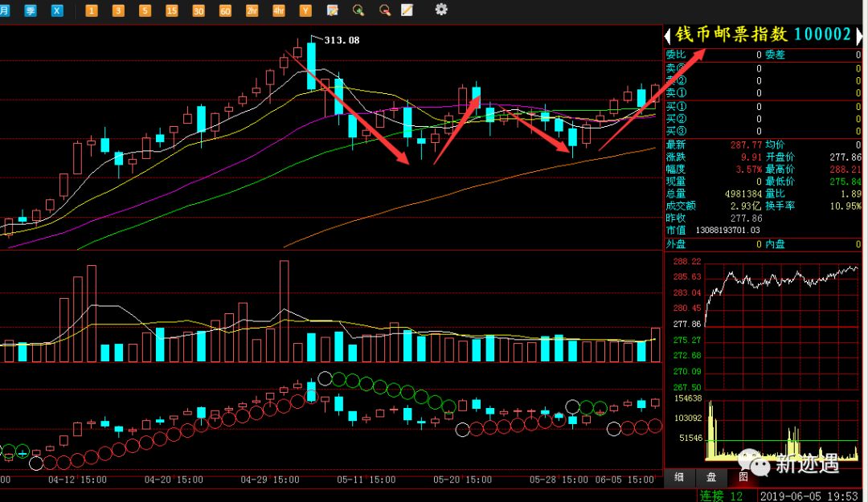Screen dimensions: 868x502
Task: Click date axis label 05-28 15:00
Action: [559, 480]
